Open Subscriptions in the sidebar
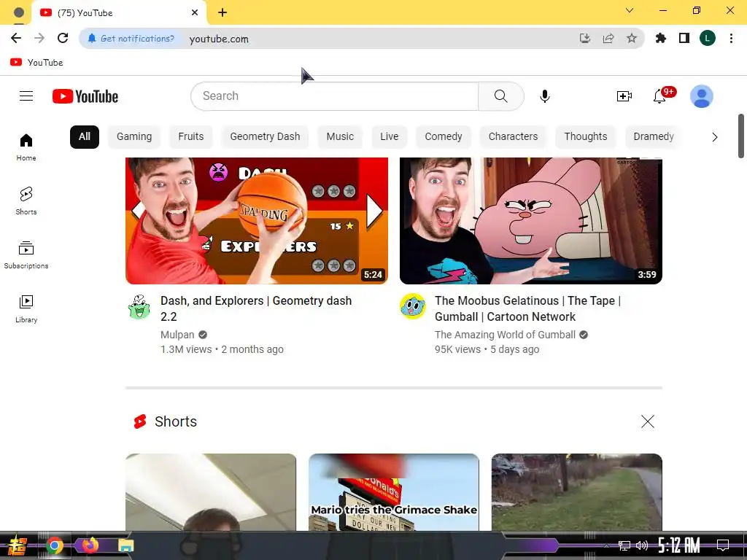 click(x=26, y=254)
